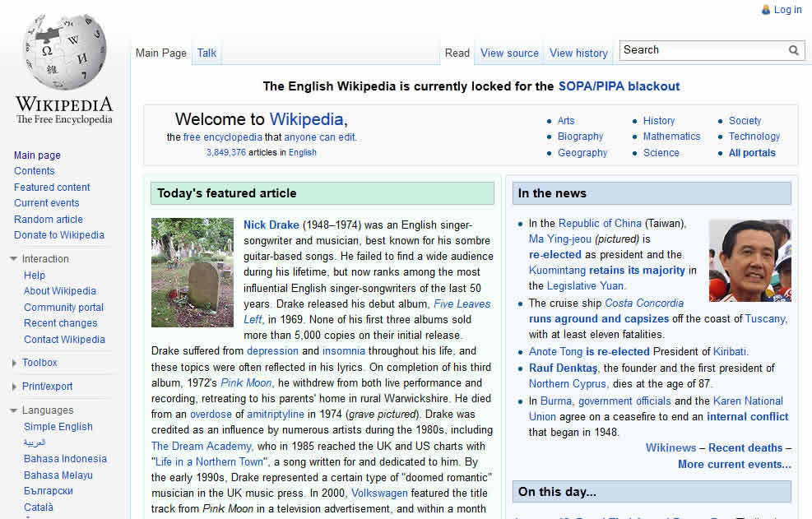Viewport: 812px width, 519px height.
Task: Open the Science portal link
Action: tap(661, 153)
